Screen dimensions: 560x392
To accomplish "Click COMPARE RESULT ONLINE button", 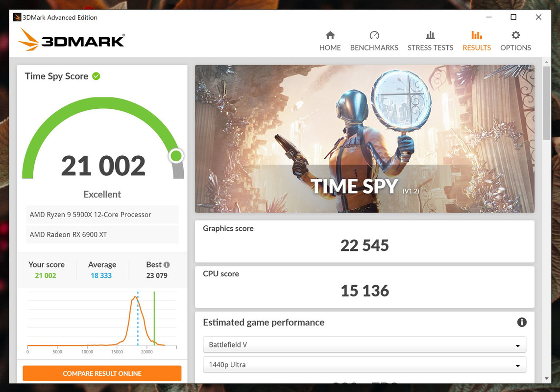I will point(102,373).
